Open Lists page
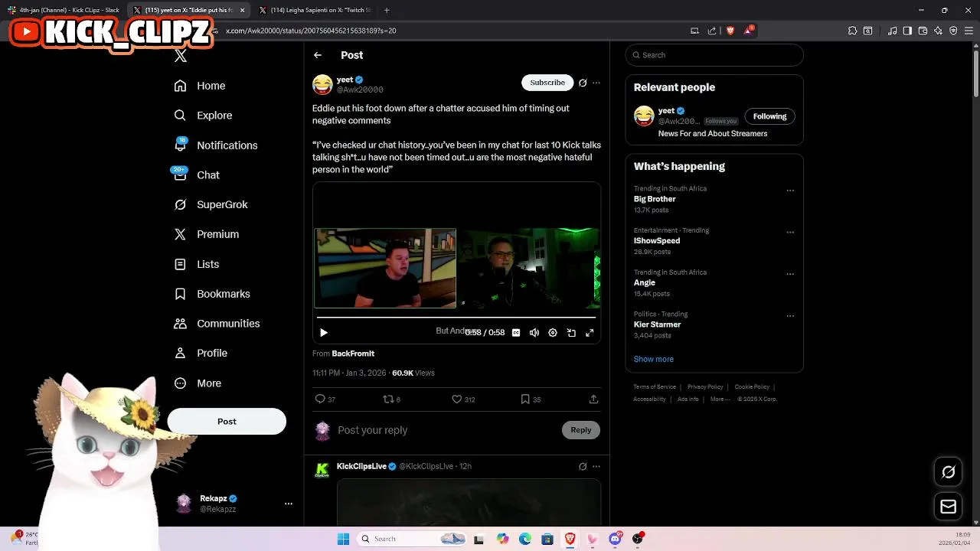Screen dimensions: 980x551 [197, 264]
